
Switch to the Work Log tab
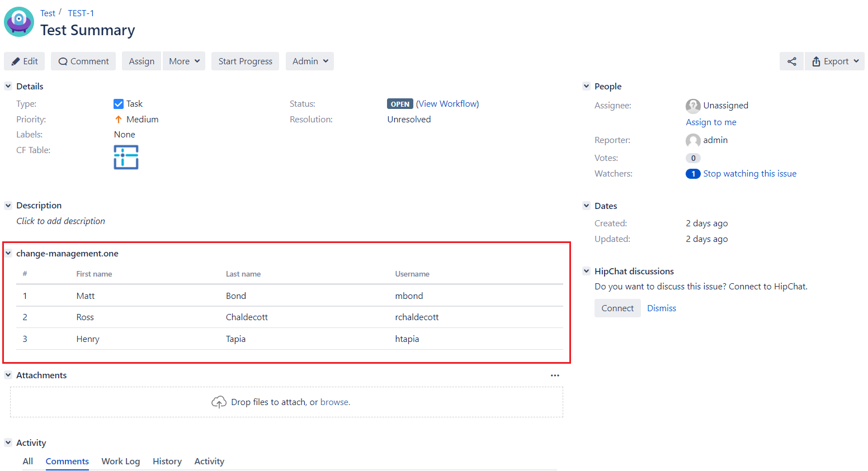[120, 461]
